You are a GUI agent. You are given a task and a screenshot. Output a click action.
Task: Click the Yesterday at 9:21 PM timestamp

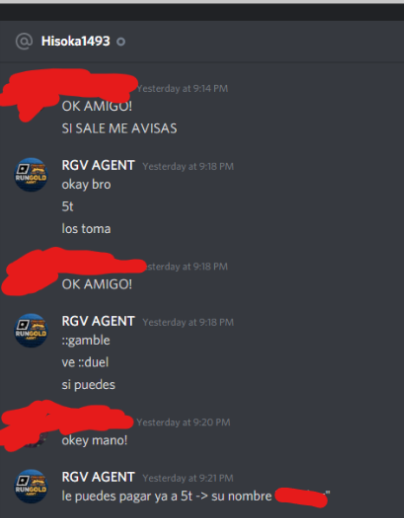[x=188, y=478]
